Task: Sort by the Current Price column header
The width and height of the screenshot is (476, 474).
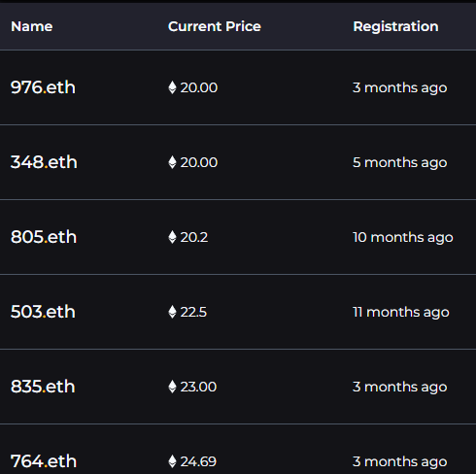Action: point(215,26)
